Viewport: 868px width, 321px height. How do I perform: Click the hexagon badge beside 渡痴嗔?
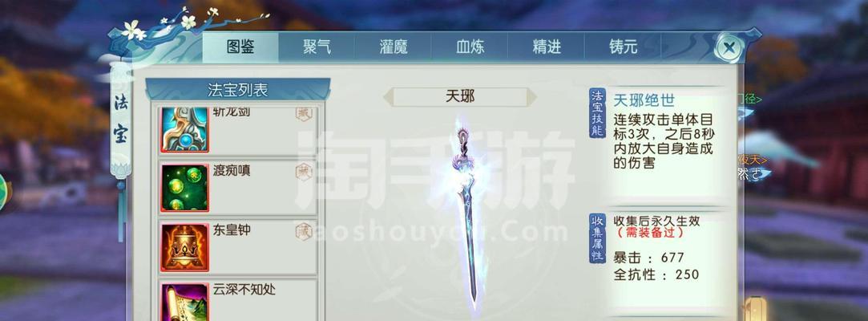point(304,172)
